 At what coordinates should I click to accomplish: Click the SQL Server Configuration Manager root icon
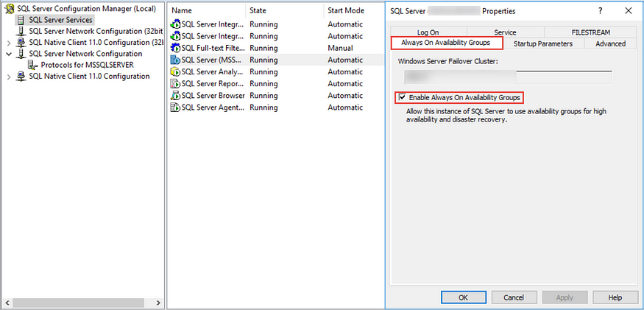coord(10,9)
